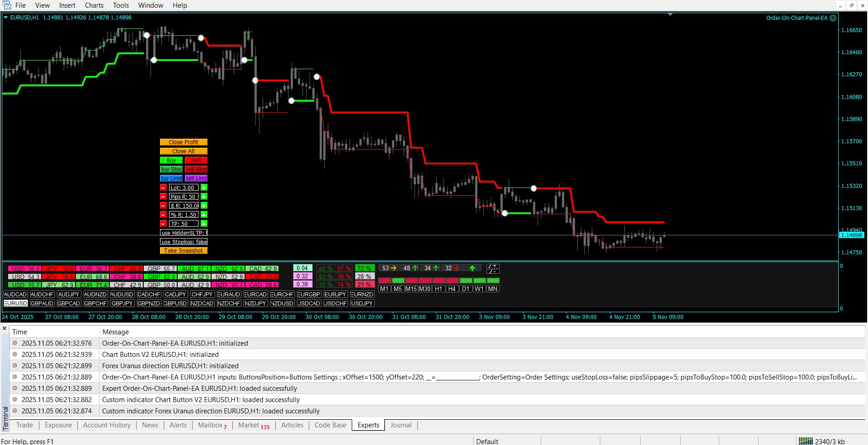Close the Terminal panel with the X
The width and height of the screenshot is (868, 445).
5,328
